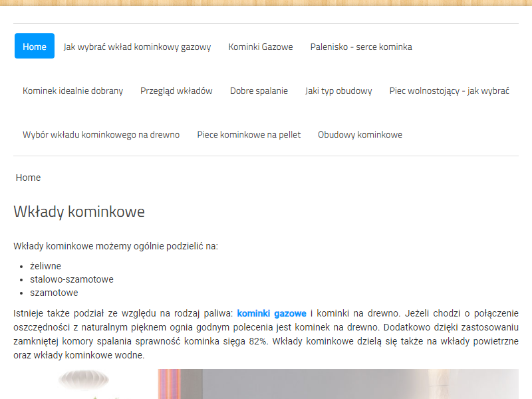This screenshot has width=532, height=399.
Task: Click the Wkłady kominkowe heading
Action: click(79, 211)
